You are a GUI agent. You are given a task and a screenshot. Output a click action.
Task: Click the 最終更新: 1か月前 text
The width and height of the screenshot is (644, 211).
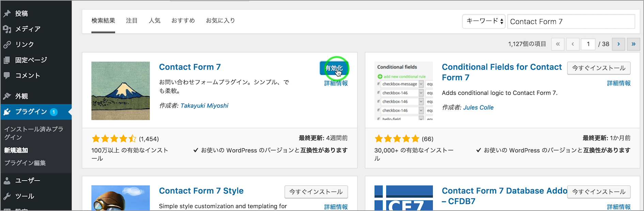[607, 138]
